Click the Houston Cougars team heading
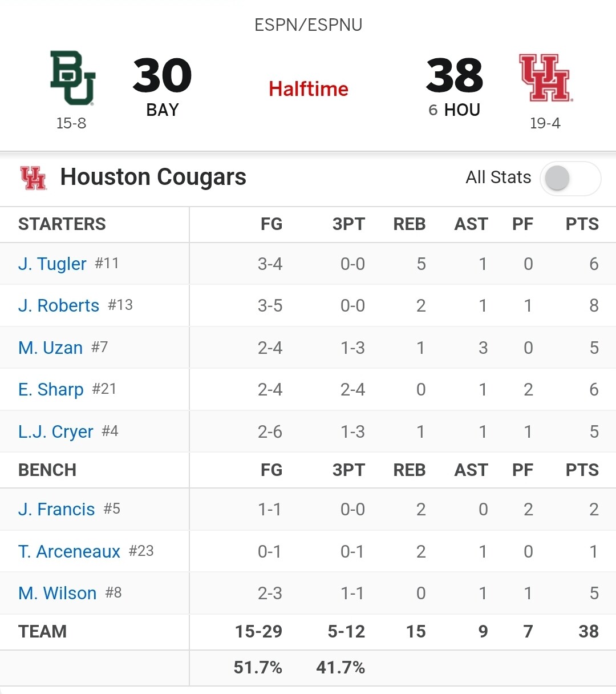Image resolution: width=616 pixels, height=694 pixels. (x=153, y=177)
